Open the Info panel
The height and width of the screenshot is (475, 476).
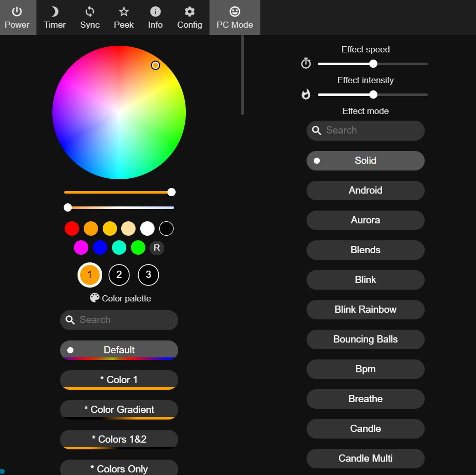coord(155,17)
